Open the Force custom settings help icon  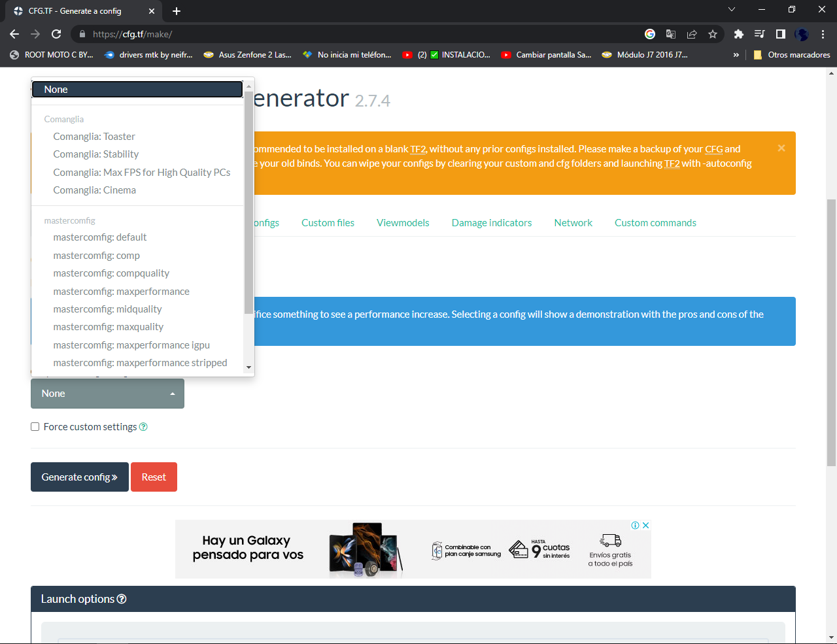tap(143, 427)
